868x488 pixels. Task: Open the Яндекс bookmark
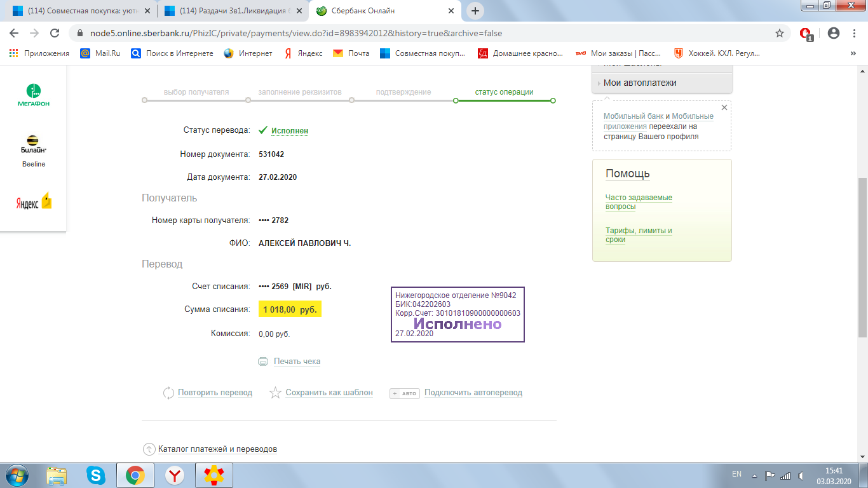tap(303, 53)
